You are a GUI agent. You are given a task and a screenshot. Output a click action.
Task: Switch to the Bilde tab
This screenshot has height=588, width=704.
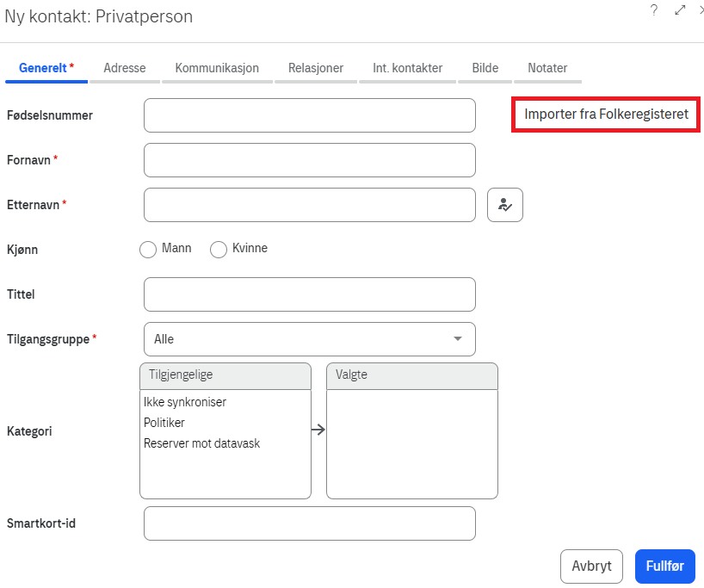coord(485,68)
